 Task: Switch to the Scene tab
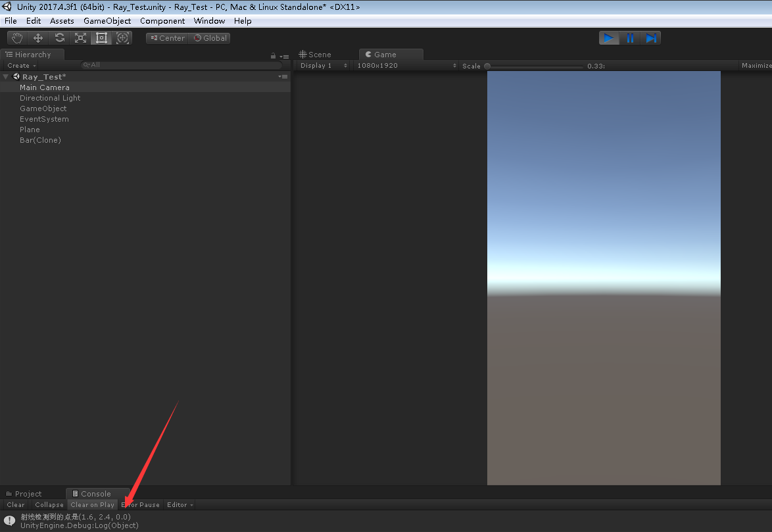pyautogui.click(x=315, y=55)
